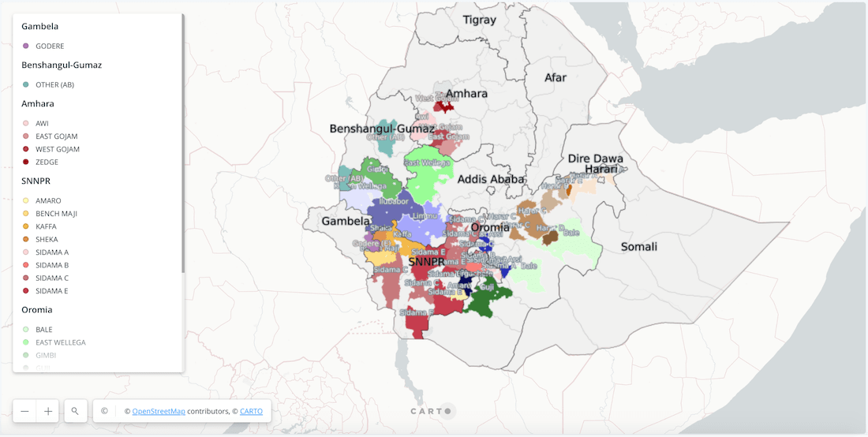
Task: Zoom out with the minus button
Action: point(24,411)
